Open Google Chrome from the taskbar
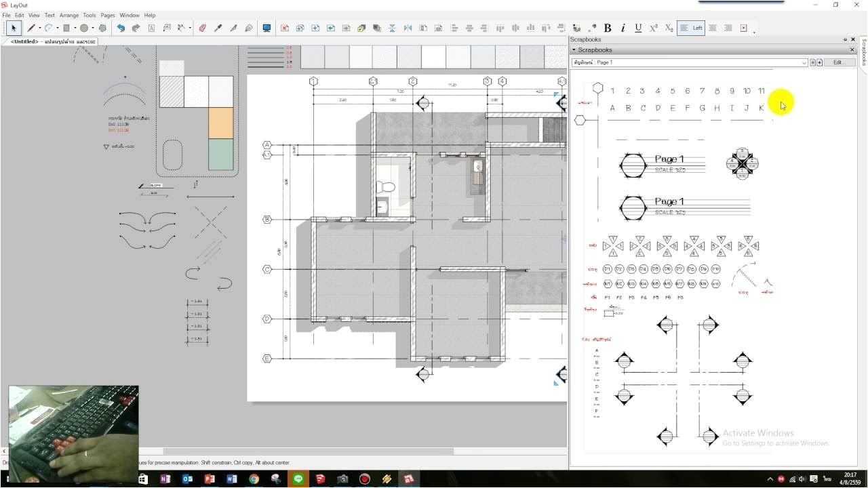Viewport: 868px width, 488px height. [x=254, y=479]
